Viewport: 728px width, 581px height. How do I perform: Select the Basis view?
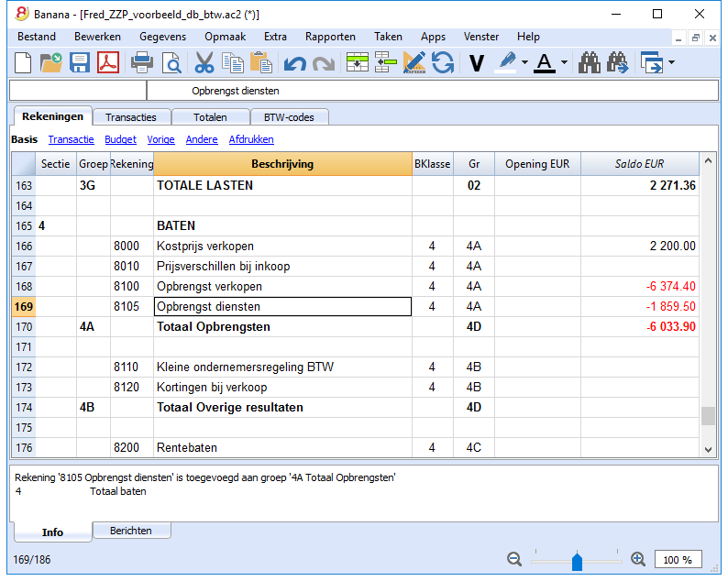(x=24, y=139)
